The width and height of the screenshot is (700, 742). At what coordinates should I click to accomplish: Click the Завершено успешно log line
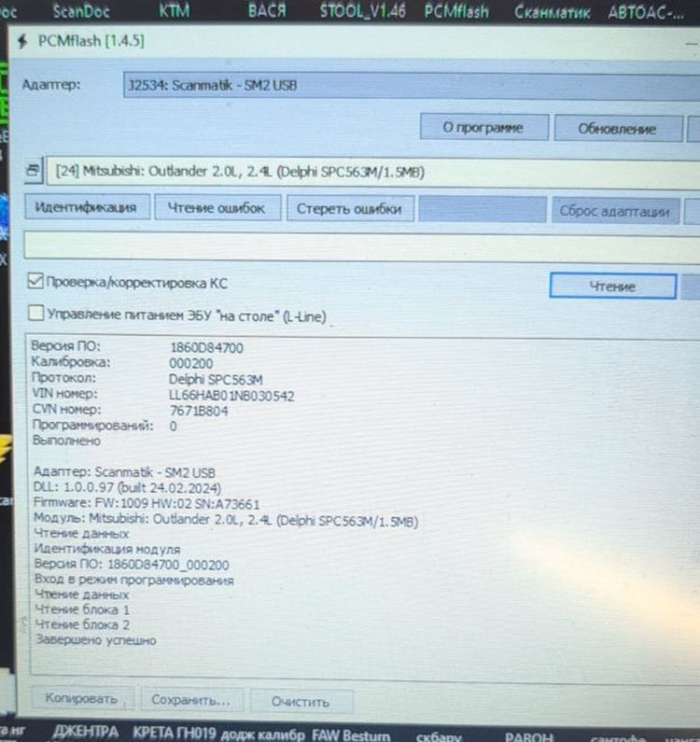pos(96,640)
